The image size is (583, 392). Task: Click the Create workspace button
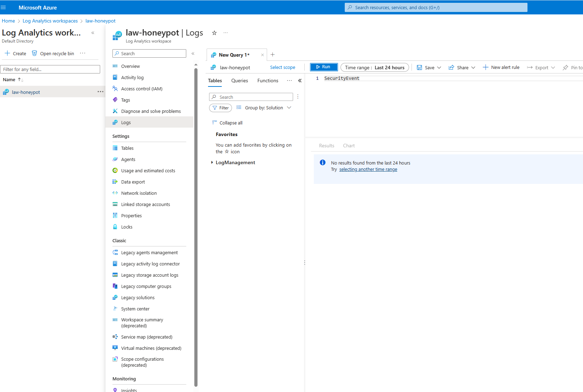15,53
